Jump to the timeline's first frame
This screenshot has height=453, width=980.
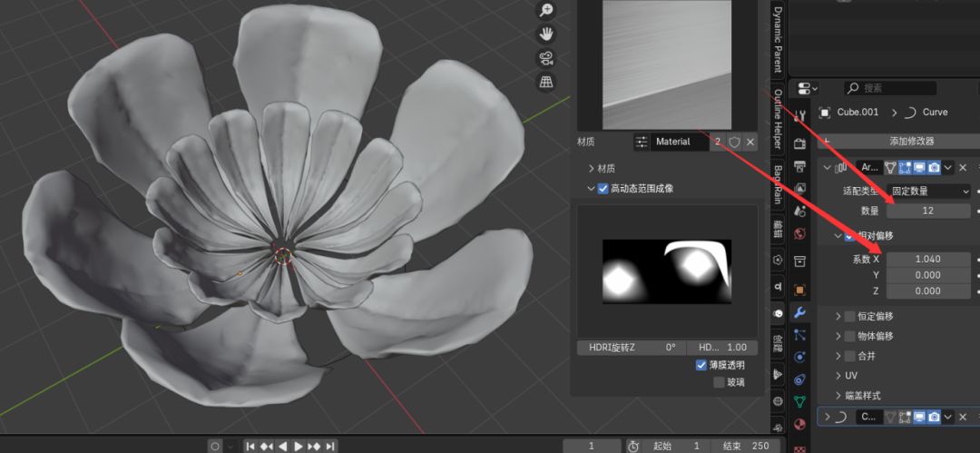pyautogui.click(x=249, y=446)
